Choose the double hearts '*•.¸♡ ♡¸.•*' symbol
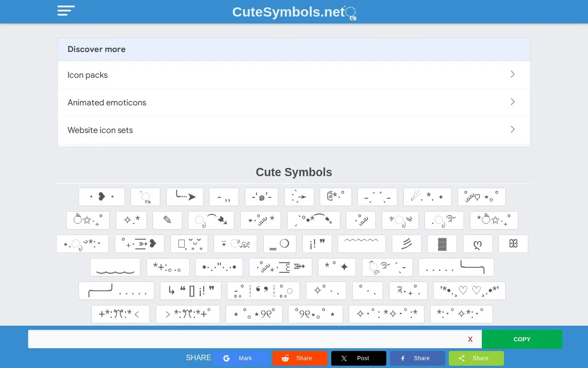 tap(469, 291)
